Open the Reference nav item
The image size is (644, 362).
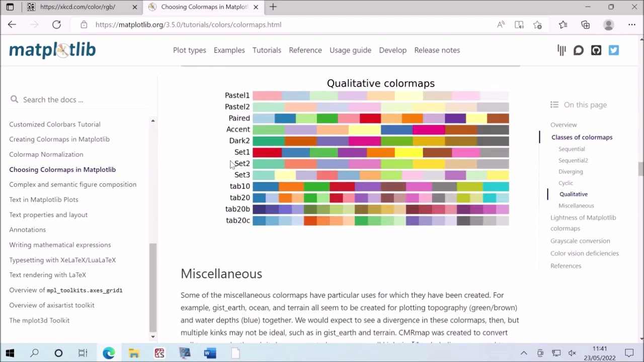pyautogui.click(x=305, y=50)
